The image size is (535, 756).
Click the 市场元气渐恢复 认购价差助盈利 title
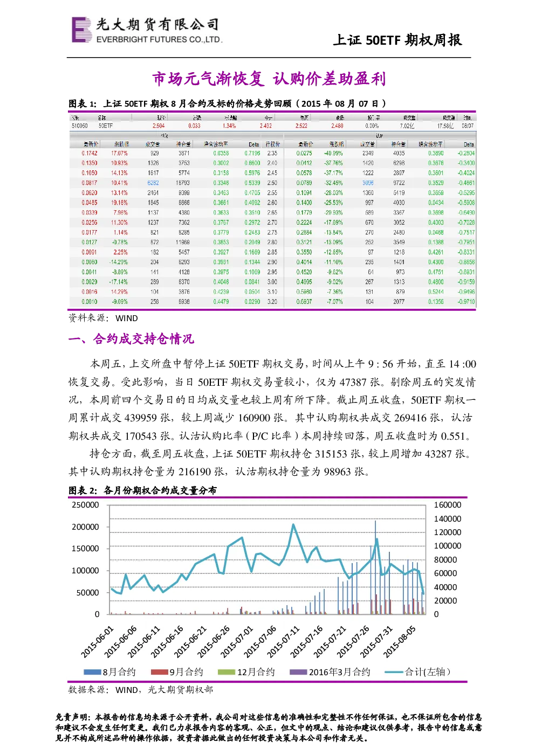[269, 79]
